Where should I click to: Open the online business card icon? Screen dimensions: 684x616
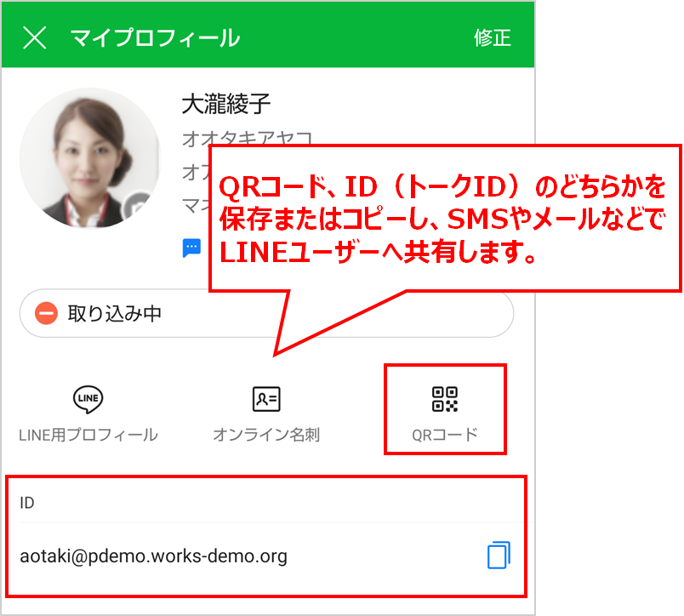[266, 399]
